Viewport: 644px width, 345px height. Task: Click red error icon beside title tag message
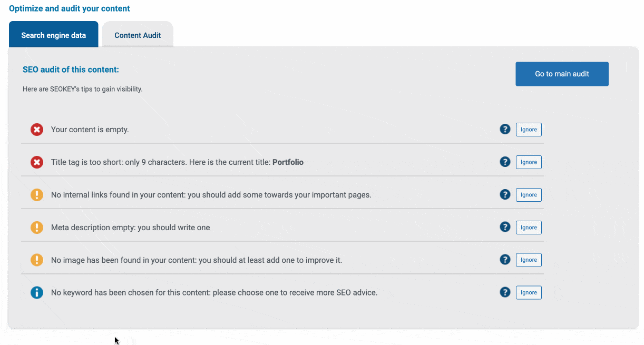[37, 162]
